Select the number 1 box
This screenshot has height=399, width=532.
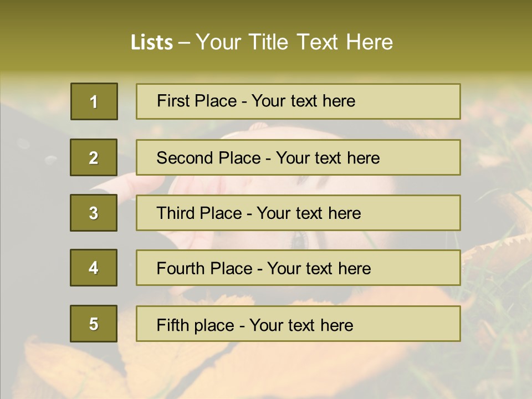point(94,101)
